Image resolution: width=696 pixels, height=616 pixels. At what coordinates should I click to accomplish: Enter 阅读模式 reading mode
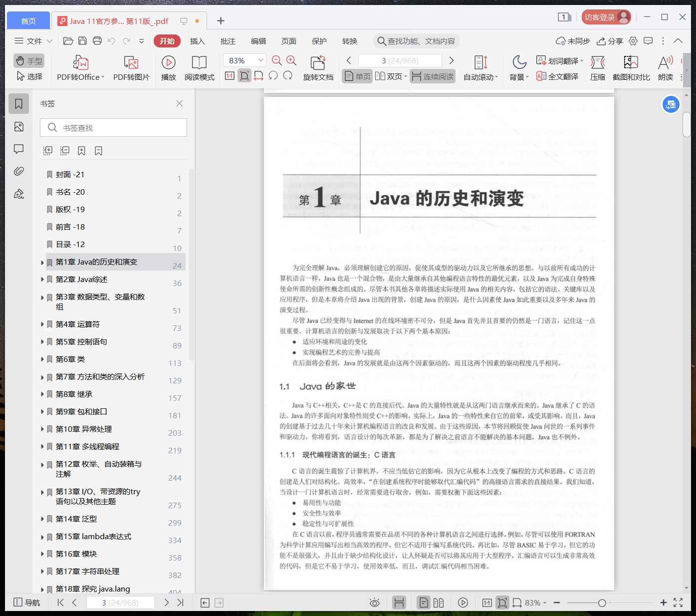199,68
